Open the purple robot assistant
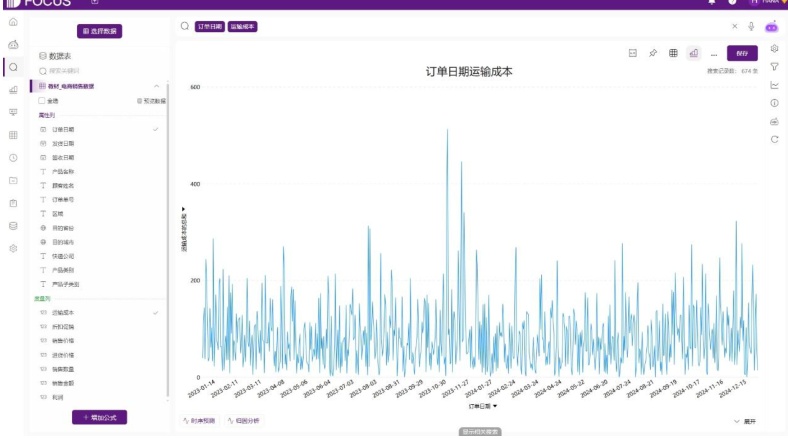Screen dimensions: 788x439 771,27
